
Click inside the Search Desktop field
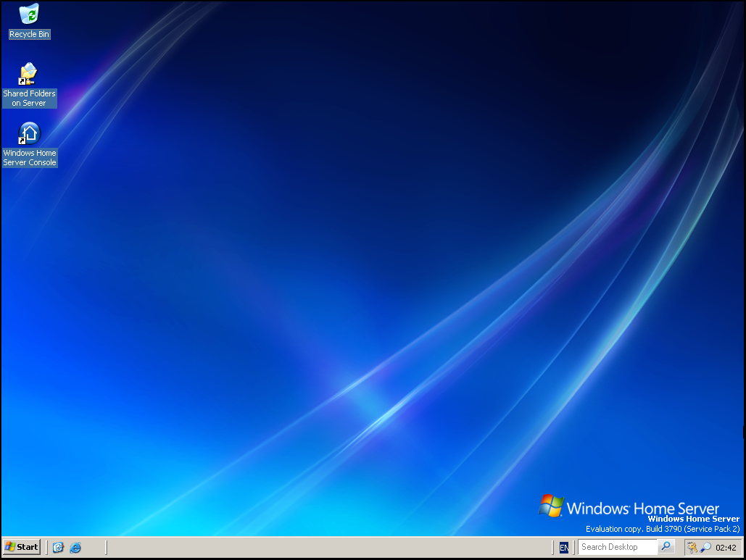tap(618, 547)
